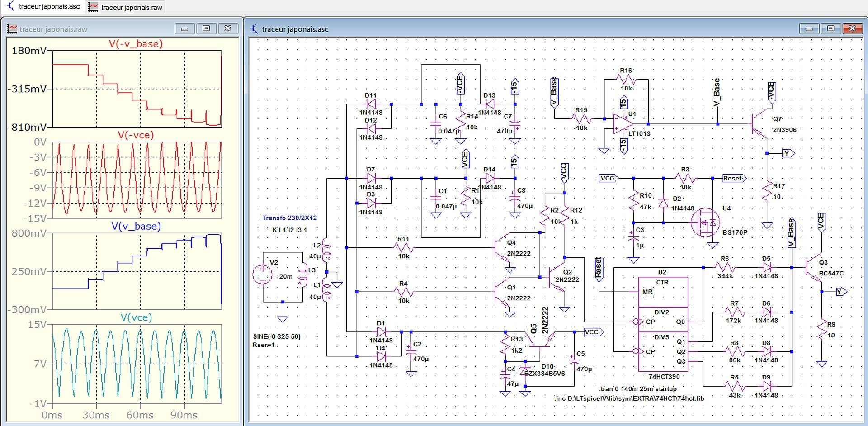Maximize the traceur japonais.raw window
This screenshot has width=868, height=426.
pyautogui.click(x=206, y=28)
